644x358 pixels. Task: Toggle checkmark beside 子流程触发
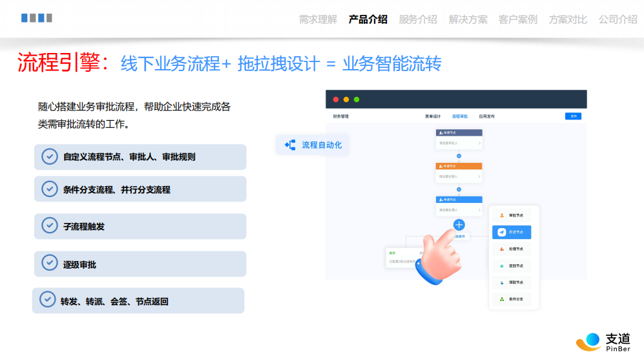(x=49, y=226)
